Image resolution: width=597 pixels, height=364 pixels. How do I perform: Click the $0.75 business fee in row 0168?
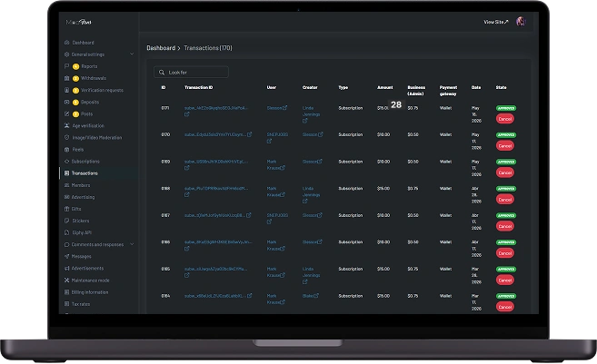(x=413, y=189)
